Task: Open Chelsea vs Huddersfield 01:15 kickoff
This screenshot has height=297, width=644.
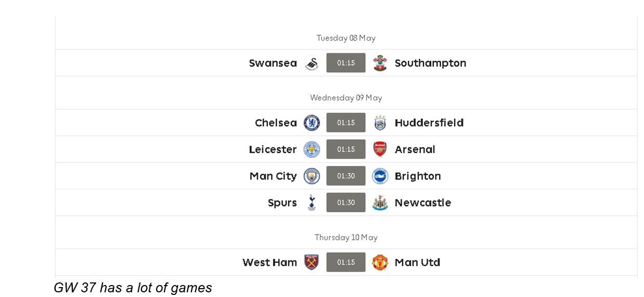Action: (x=346, y=123)
